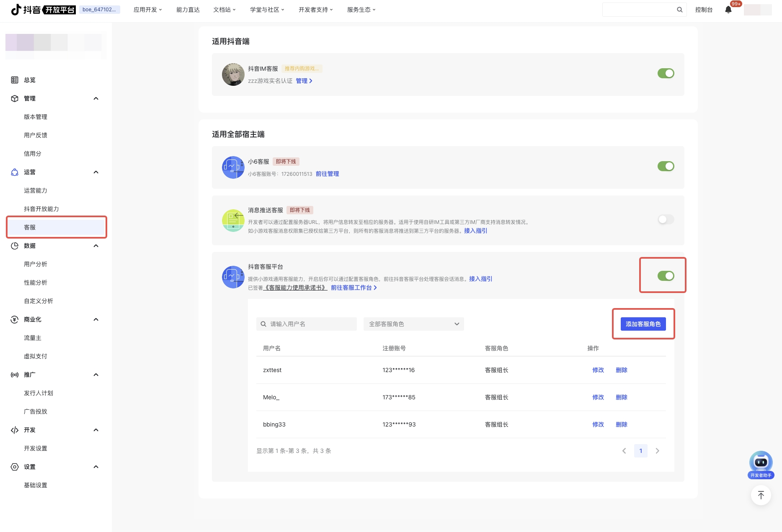Click 修改 for user bbing33
782x532 pixels.
click(598, 424)
